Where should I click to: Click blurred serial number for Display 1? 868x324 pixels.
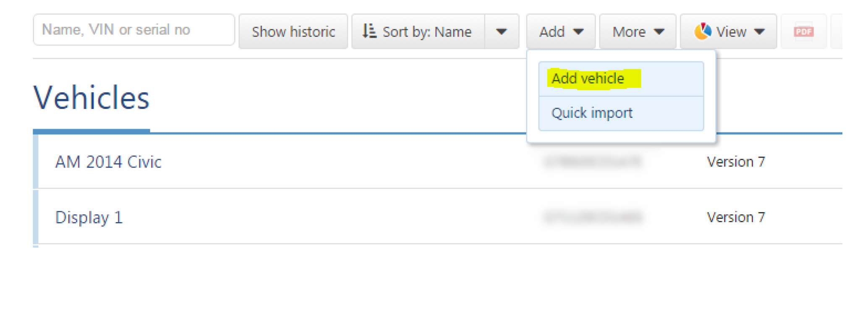pos(592,217)
